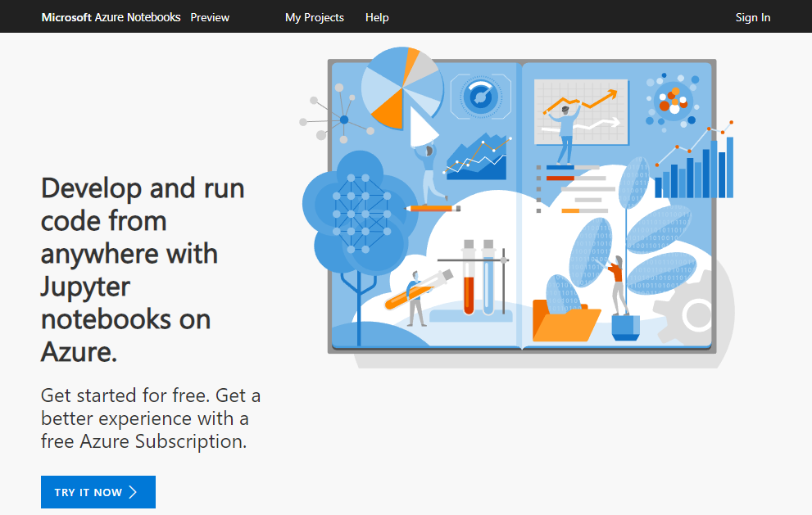The height and width of the screenshot is (515, 812).
Task: Click the open notebook hero illustration
Action: pos(517,207)
